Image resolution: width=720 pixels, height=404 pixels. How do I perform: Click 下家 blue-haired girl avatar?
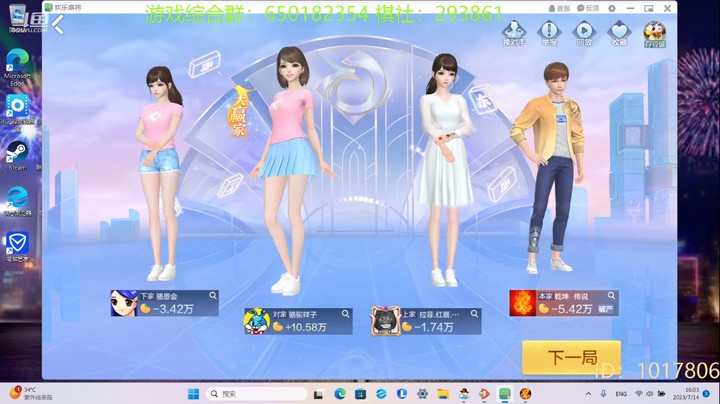click(x=124, y=303)
